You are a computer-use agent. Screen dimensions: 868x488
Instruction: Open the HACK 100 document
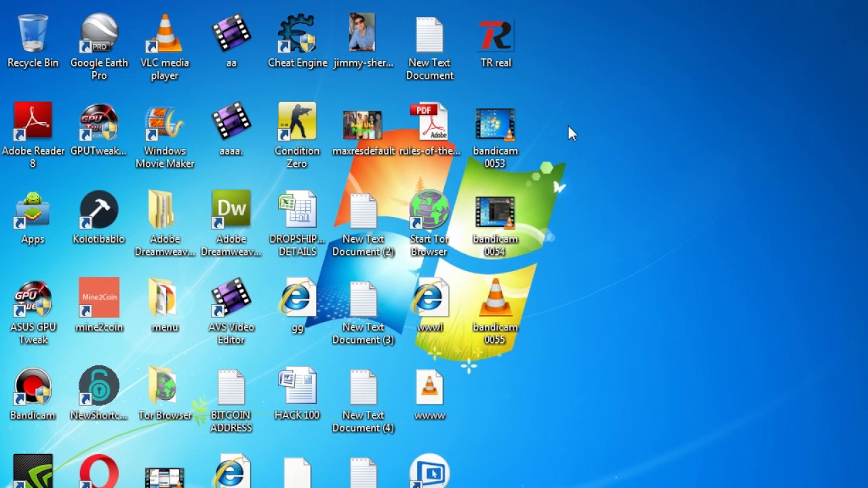(296, 386)
